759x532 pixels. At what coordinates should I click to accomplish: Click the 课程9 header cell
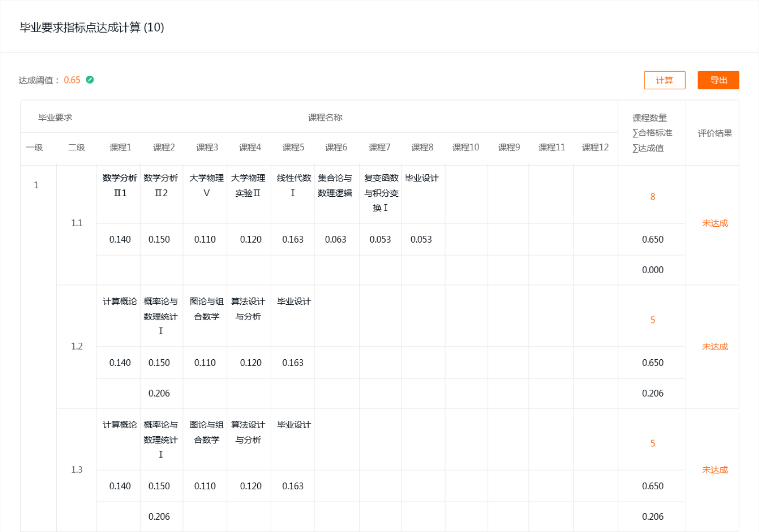pyautogui.click(x=509, y=147)
